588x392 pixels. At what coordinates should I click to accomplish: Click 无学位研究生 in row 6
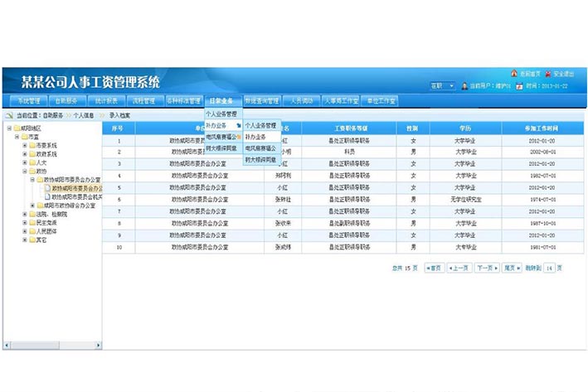click(466, 200)
